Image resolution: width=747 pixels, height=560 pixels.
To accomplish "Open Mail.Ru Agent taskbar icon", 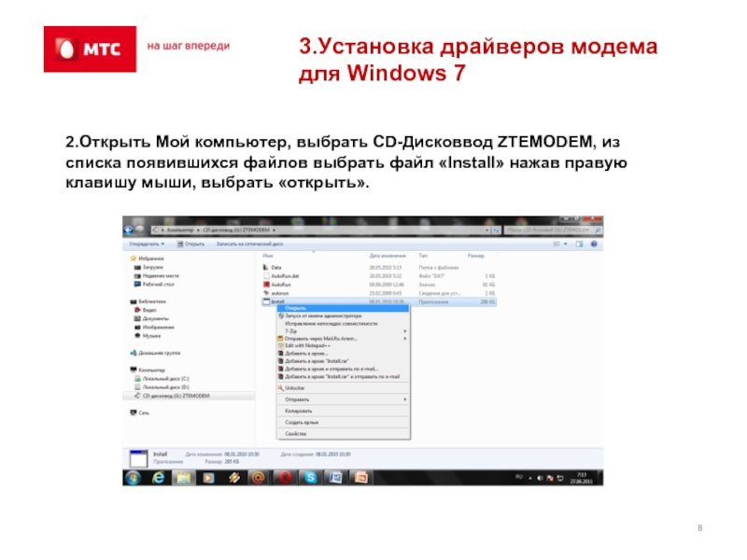I will coord(259,478).
